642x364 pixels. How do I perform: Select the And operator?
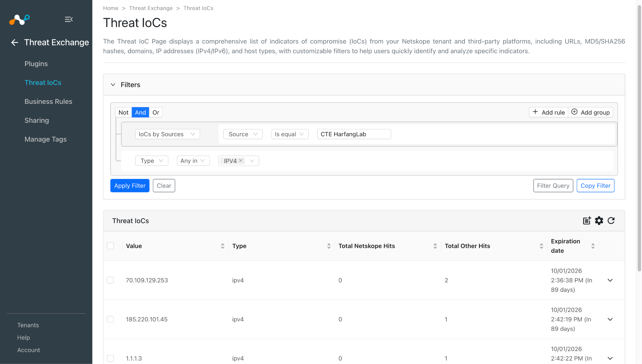[x=140, y=112]
